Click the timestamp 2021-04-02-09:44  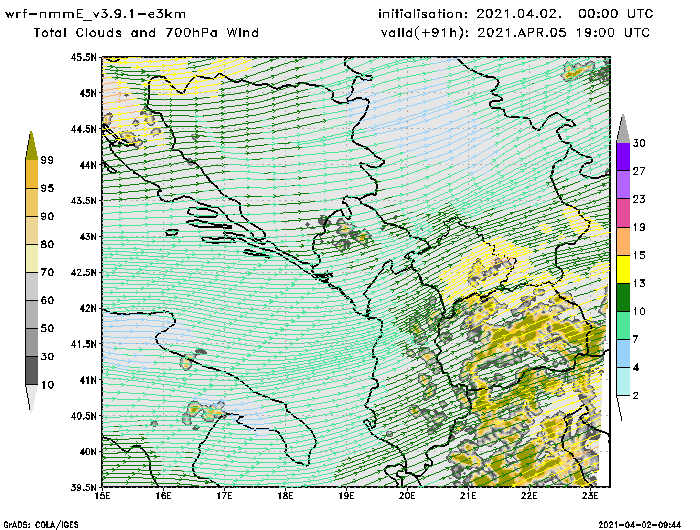[639, 525]
